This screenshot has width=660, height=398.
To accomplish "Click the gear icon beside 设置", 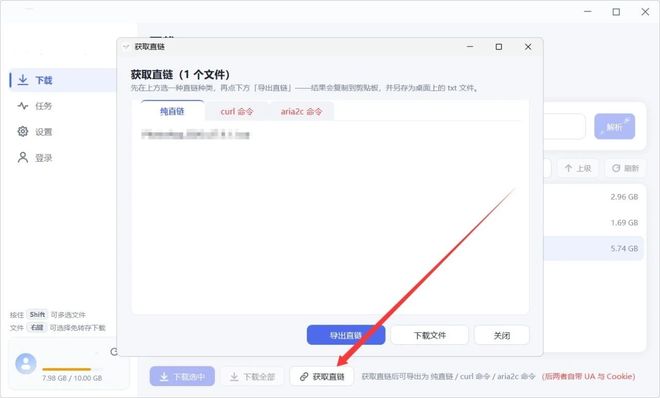I will point(23,131).
